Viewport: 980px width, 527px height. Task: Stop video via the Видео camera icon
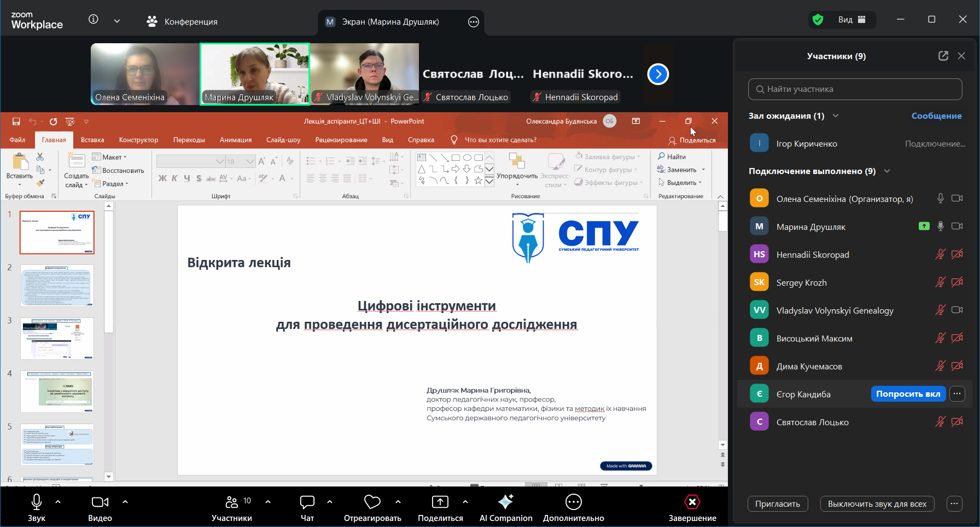pyautogui.click(x=99, y=501)
